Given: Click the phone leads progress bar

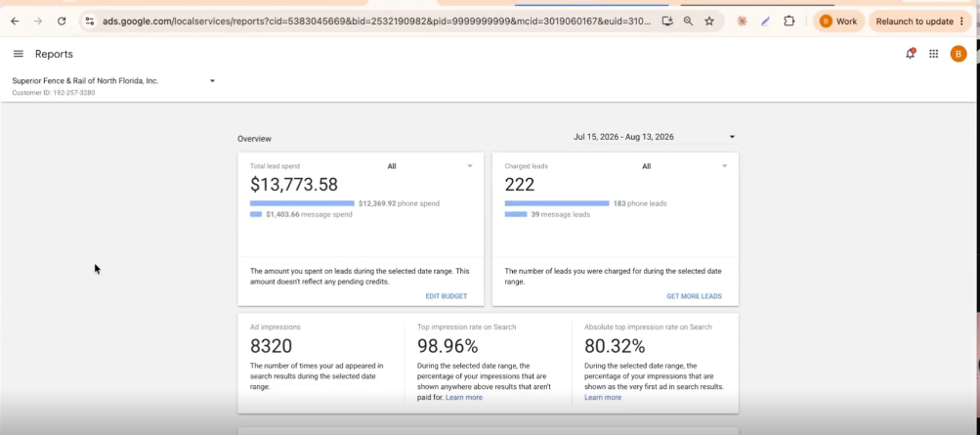Looking at the screenshot, I should (x=556, y=203).
